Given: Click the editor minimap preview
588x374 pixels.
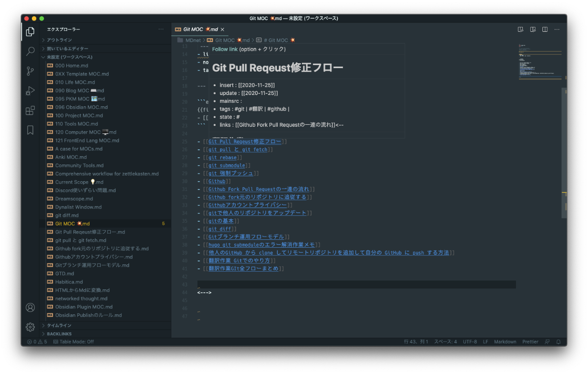Looking at the screenshot, I should [x=539, y=61].
